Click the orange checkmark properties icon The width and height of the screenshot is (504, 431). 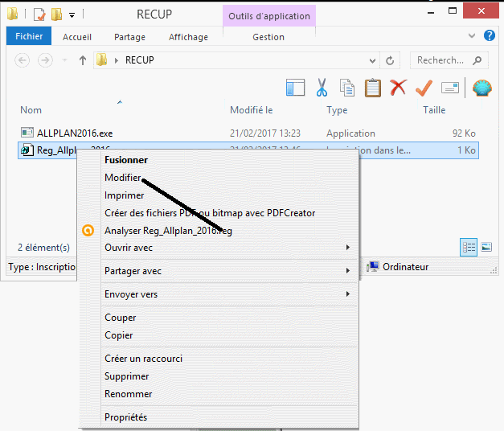(x=424, y=87)
